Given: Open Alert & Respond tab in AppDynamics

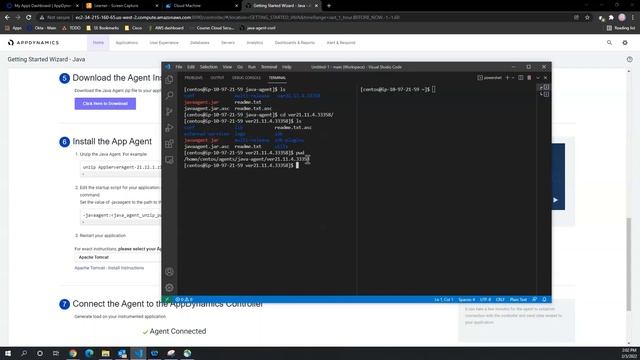Looking at the screenshot, I should 341,42.
